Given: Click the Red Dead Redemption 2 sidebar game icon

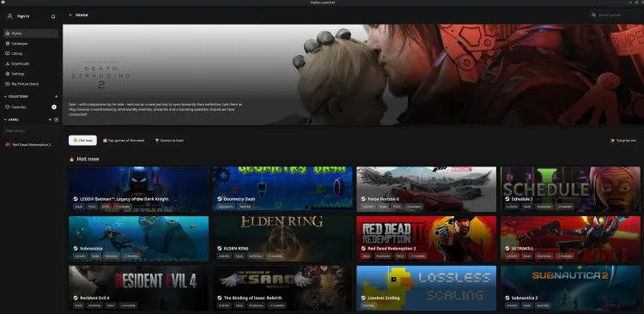Looking at the screenshot, I should click(x=8, y=144).
